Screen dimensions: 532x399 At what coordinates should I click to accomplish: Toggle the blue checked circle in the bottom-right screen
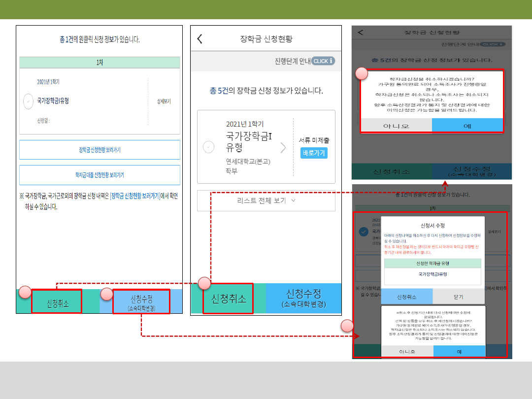[x=364, y=232]
